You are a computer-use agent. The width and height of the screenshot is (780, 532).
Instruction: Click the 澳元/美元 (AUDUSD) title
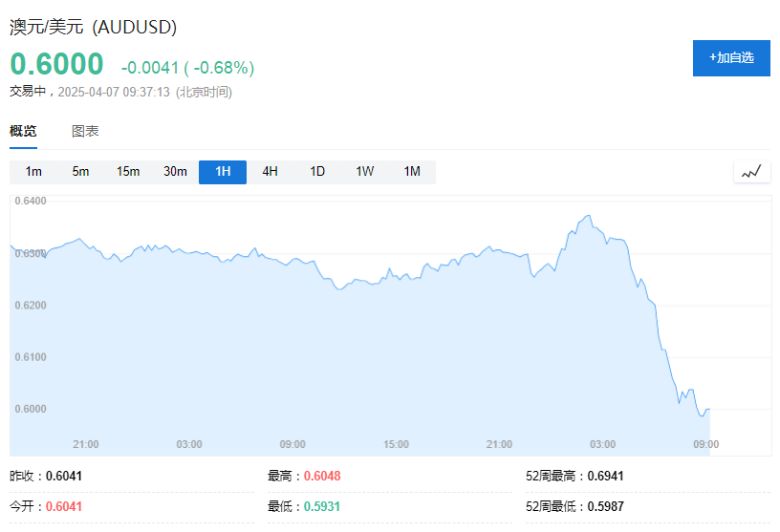coord(93,28)
